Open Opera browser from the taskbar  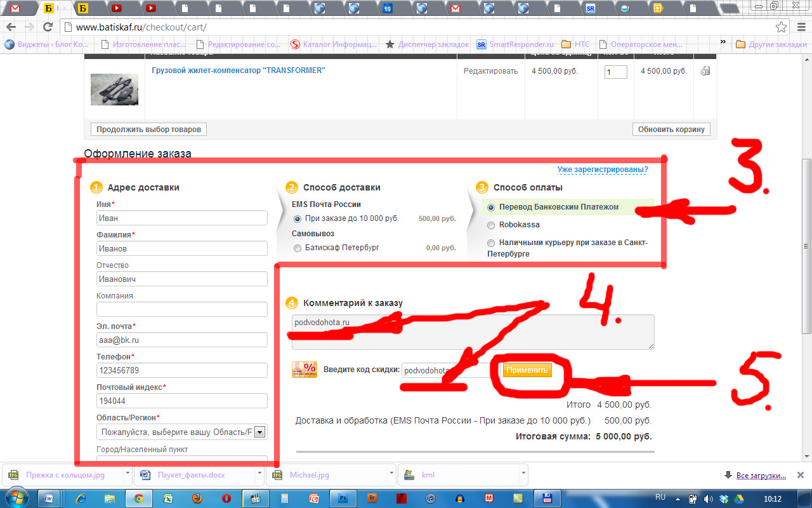pyautogui.click(x=226, y=498)
